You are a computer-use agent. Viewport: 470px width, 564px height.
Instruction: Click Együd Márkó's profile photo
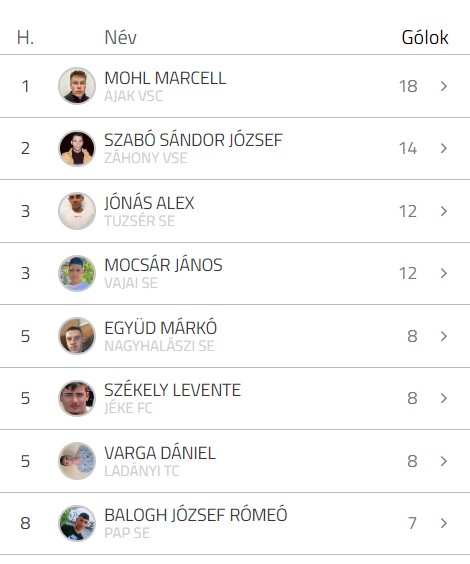click(77, 336)
